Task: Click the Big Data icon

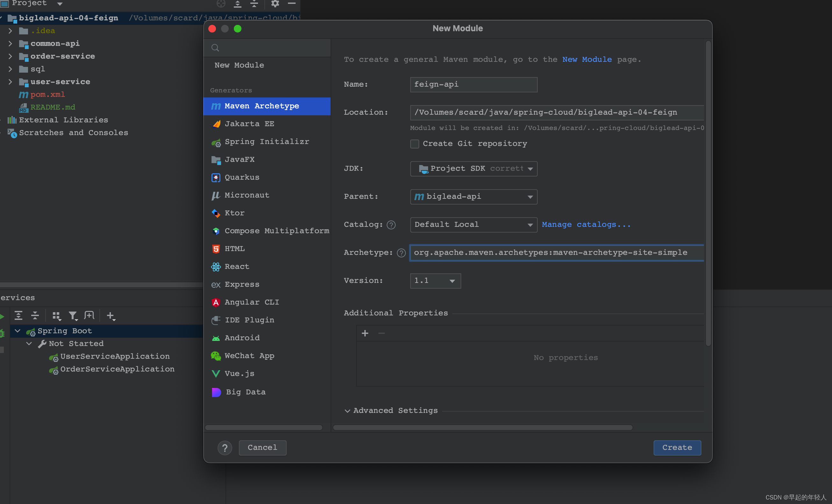Action: tap(216, 392)
